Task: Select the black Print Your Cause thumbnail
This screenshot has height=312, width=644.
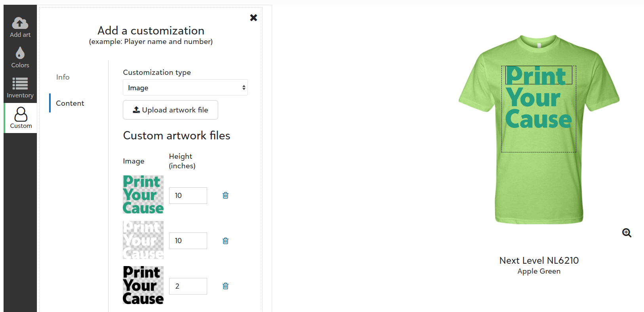Action: pyautogui.click(x=143, y=285)
